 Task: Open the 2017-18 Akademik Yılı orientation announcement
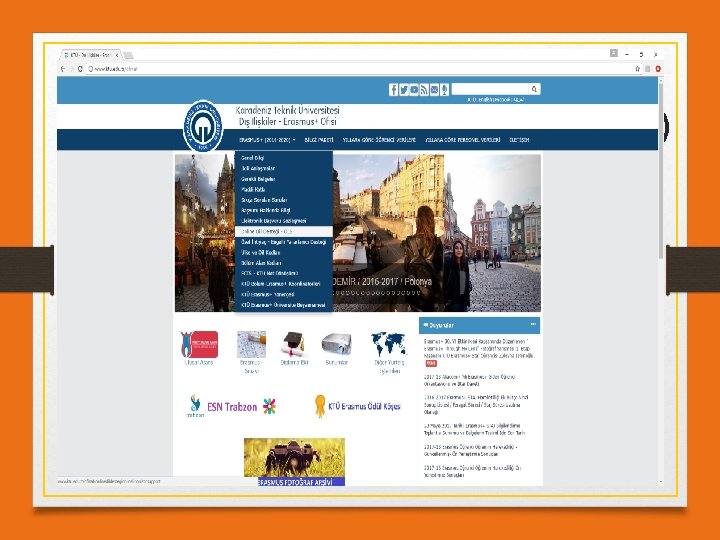click(469, 380)
